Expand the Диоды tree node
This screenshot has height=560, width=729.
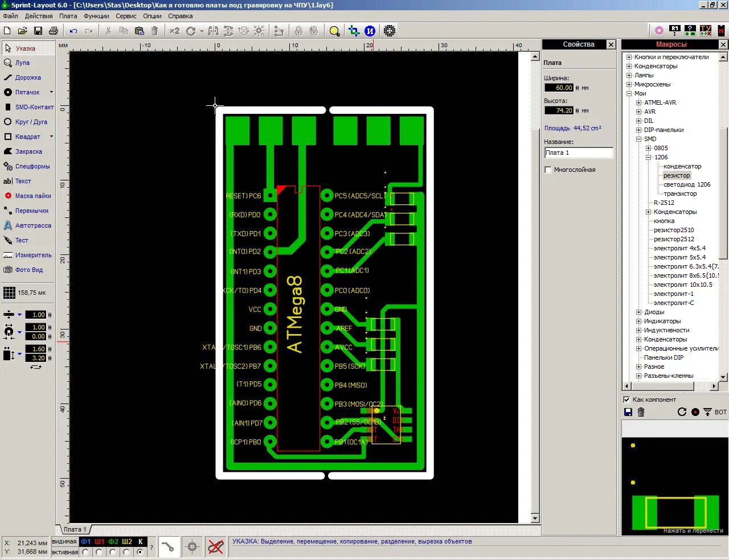(x=638, y=312)
